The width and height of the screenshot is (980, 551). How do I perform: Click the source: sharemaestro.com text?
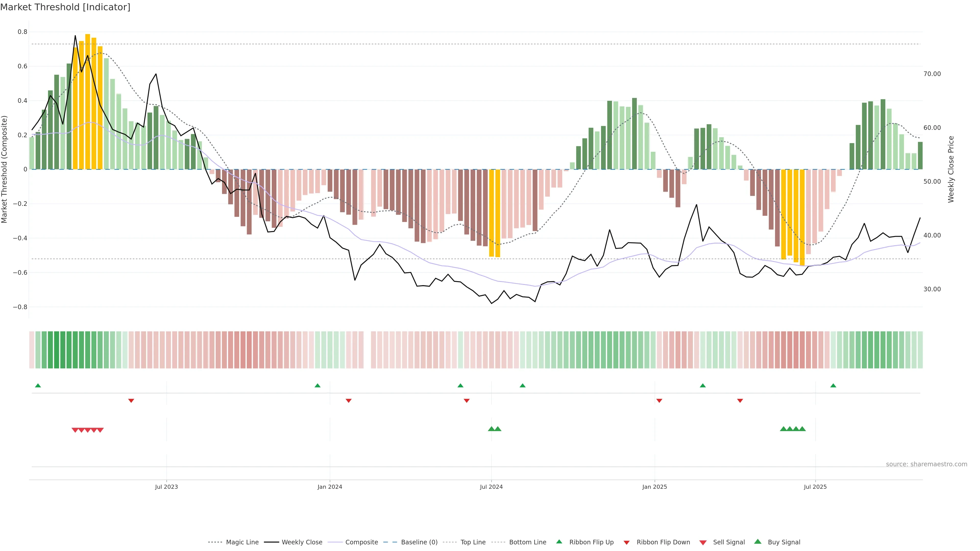pos(926,464)
